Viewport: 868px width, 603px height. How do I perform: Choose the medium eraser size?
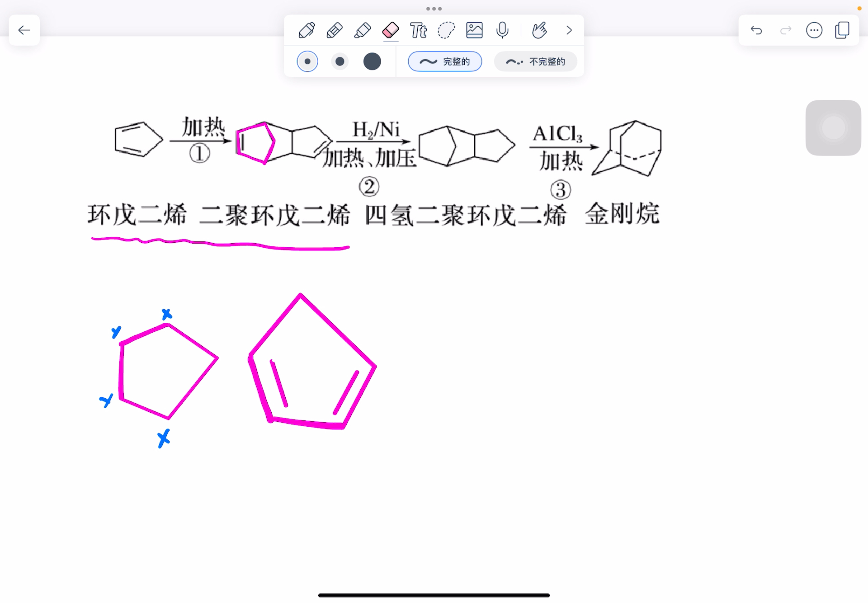tap(340, 61)
